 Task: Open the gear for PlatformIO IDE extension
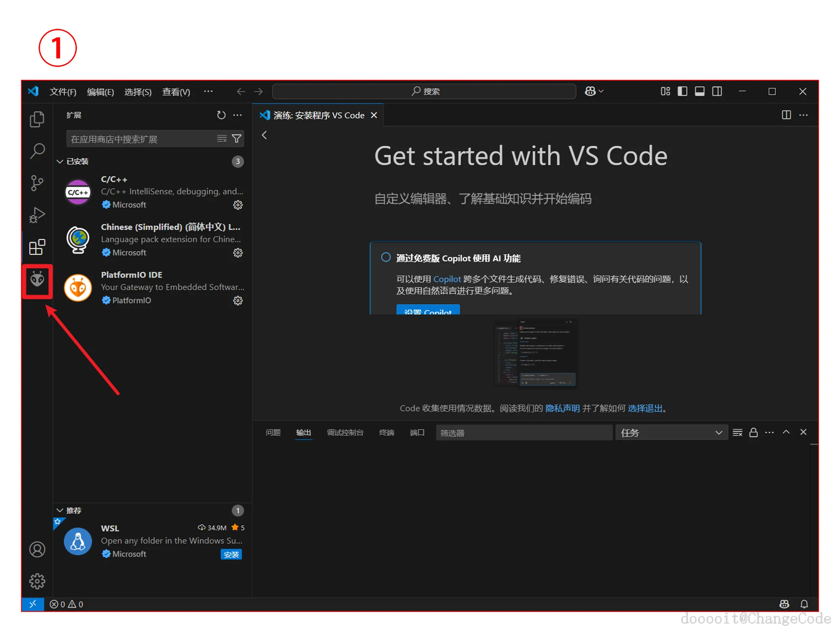point(238,301)
